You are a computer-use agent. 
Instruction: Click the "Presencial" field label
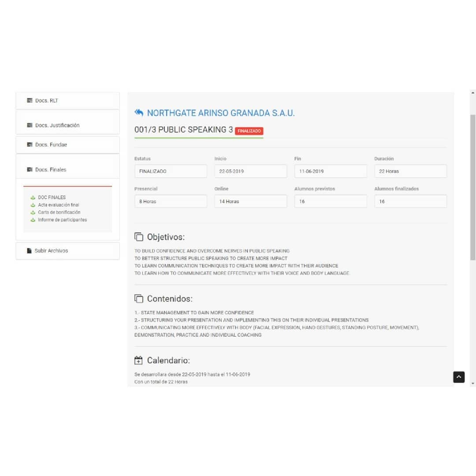(146, 189)
